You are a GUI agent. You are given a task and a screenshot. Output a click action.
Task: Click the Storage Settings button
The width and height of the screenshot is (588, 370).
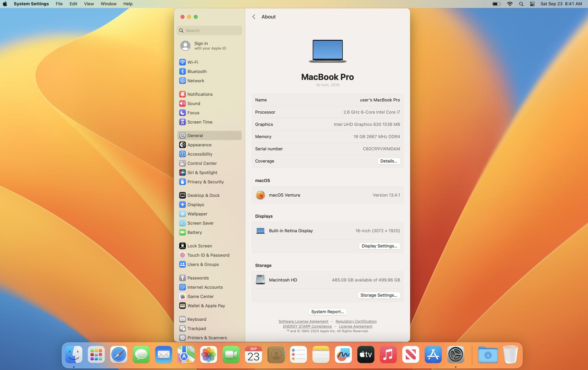tap(379, 295)
